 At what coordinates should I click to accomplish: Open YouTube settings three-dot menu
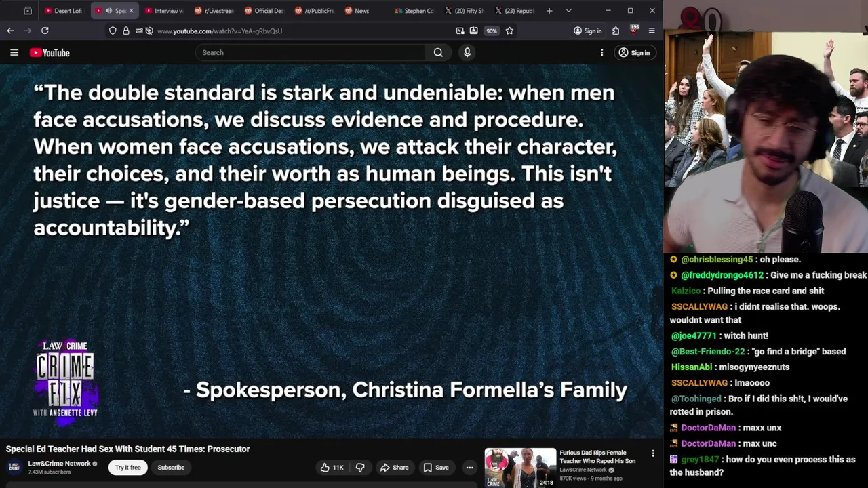(601, 52)
